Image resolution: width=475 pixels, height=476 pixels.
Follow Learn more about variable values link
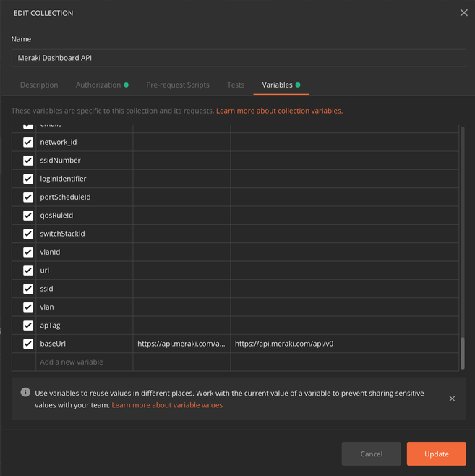pyautogui.click(x=167, y=405)
